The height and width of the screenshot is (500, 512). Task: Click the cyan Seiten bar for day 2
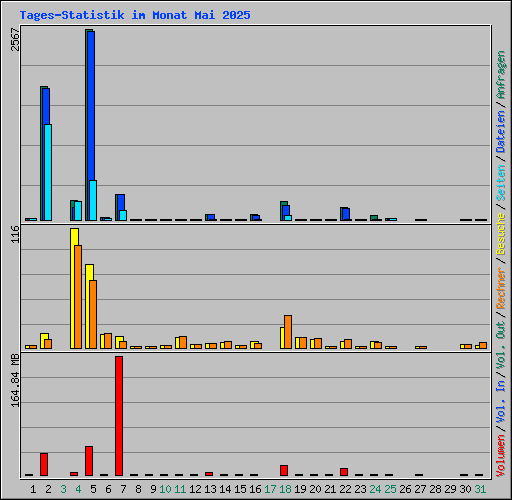[x=48, y=172]
